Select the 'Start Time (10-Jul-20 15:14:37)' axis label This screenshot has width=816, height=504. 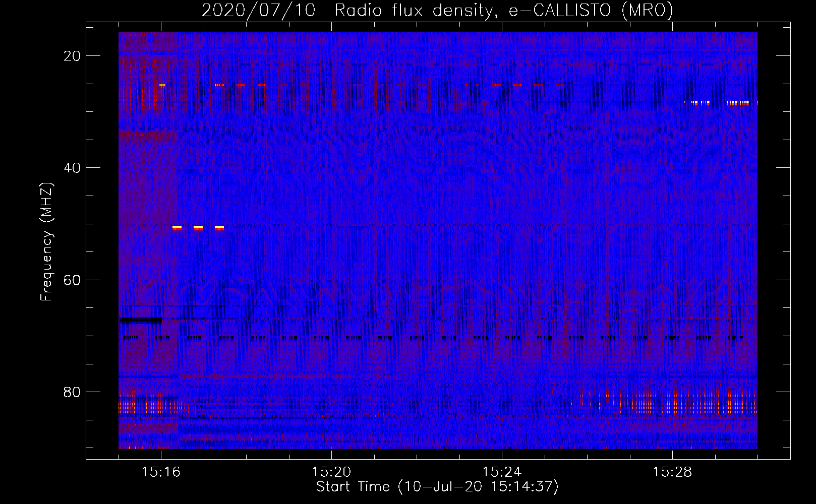pos(437,487)
